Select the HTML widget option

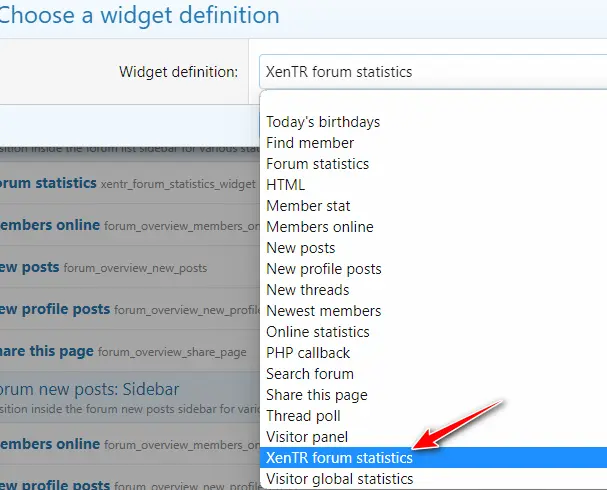point(286,185)
